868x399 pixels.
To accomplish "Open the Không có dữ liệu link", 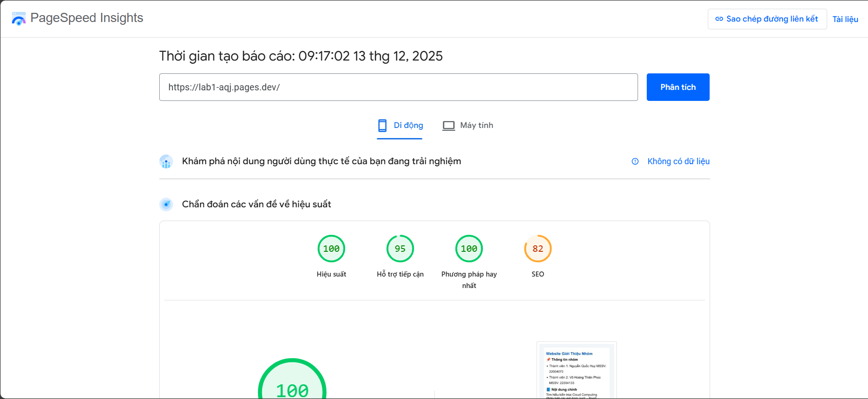I will pyautogui.click(x=678, y=161).
